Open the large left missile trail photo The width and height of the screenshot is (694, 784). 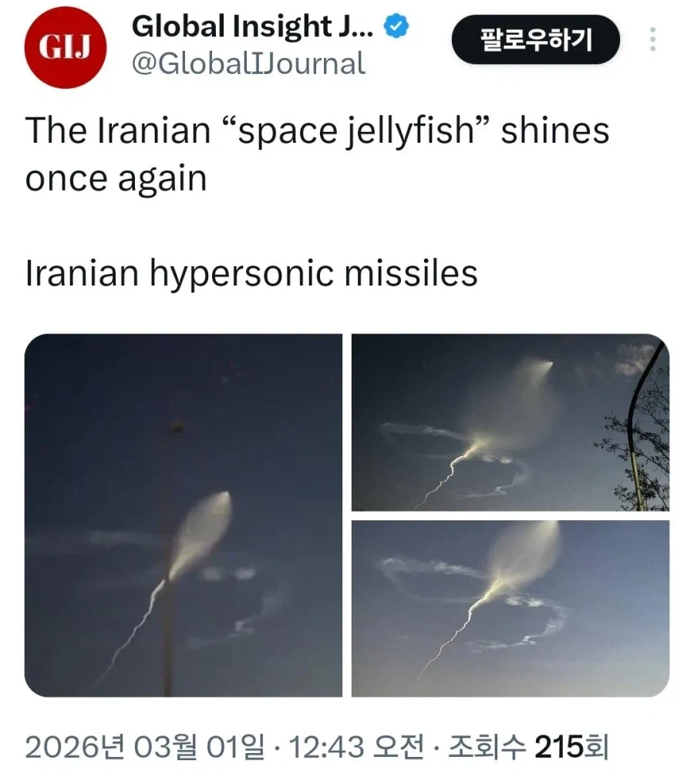pyautogui.click(x=184, y=515)
